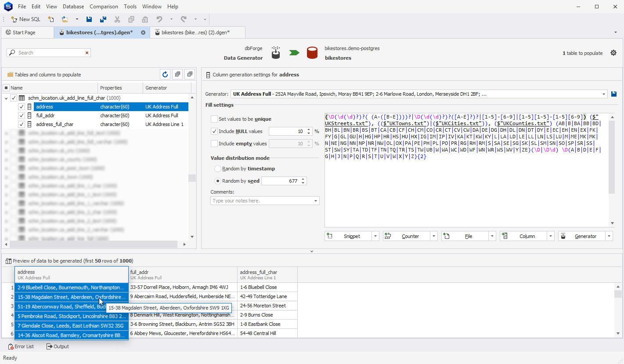Collapse the schm_location.uk_add_line_full_char table node

point(6,98)
